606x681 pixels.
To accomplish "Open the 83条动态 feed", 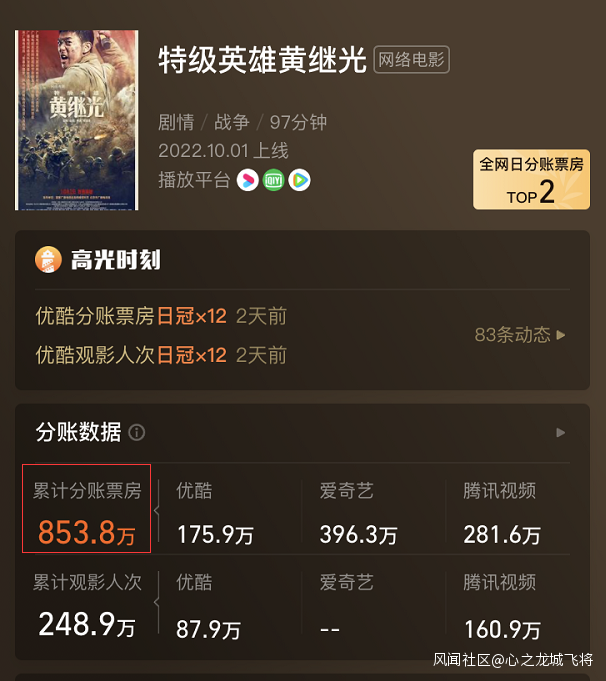I will (x=520, y=335).
